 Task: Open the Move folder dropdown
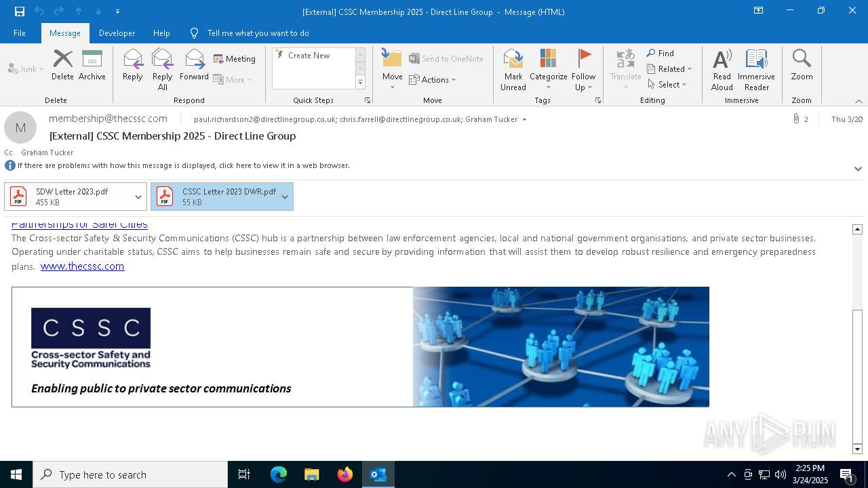click(392, 70)
